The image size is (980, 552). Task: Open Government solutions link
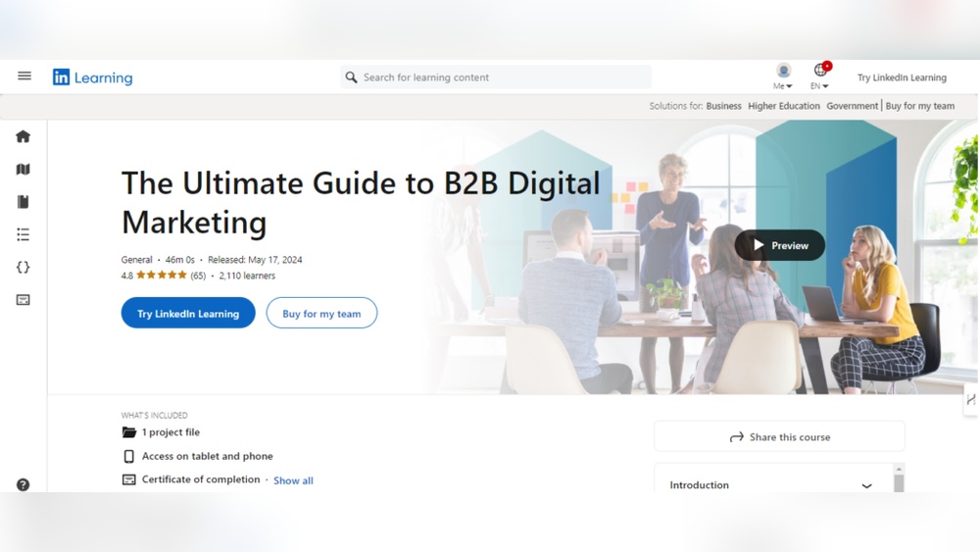[x=852, y=106]
